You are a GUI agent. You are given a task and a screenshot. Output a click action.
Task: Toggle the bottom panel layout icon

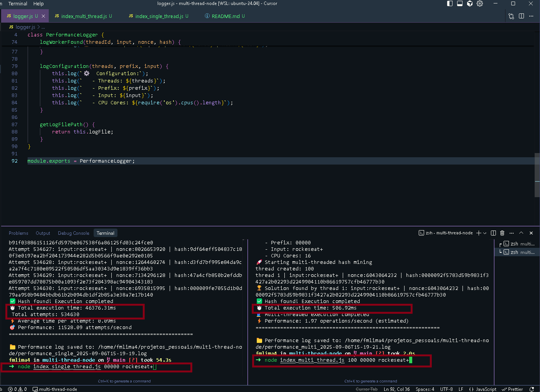(x=460, y=3)
